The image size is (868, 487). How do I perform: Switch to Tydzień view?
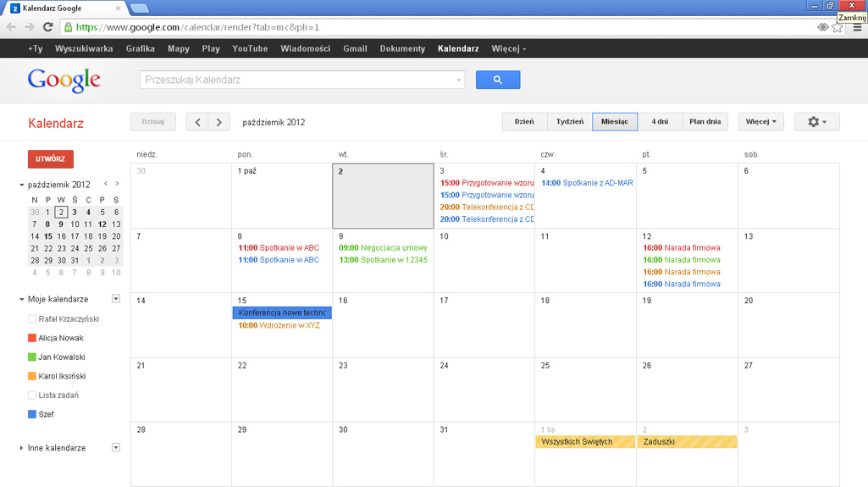click(570, 122)
